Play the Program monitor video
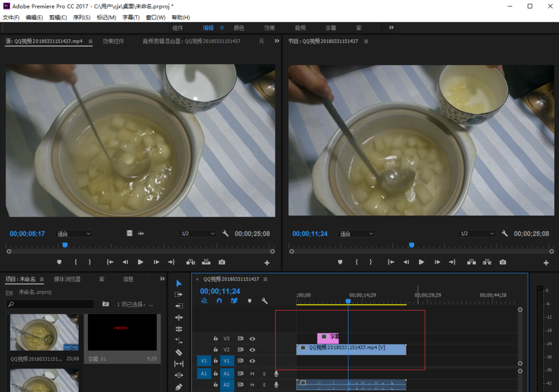559x392 pixels. (422, 262)
